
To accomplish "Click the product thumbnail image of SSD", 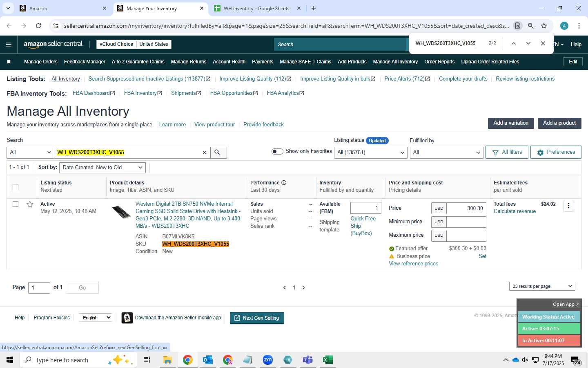I will [121, 212].
